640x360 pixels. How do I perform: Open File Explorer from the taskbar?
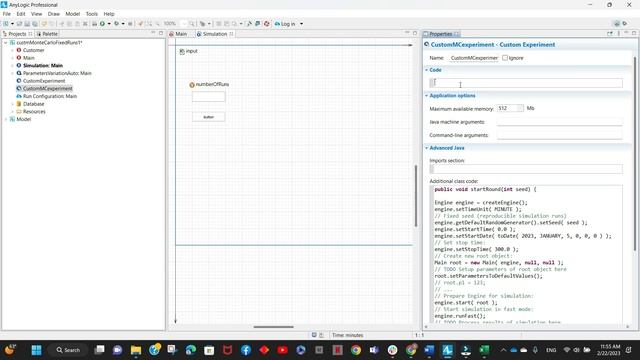(x=136, y=350)
